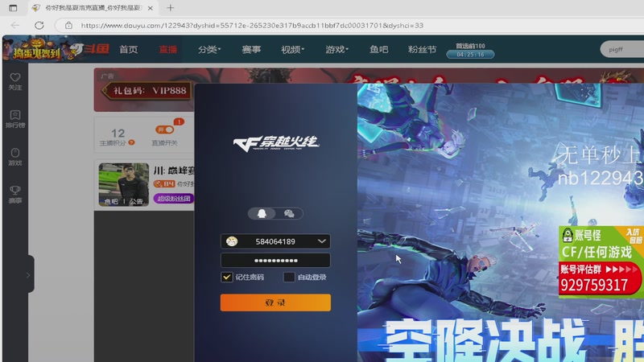Open 游戏 mouse icon in the sidebar
Viewport: 644px width, 362px height.
point(15,157)
